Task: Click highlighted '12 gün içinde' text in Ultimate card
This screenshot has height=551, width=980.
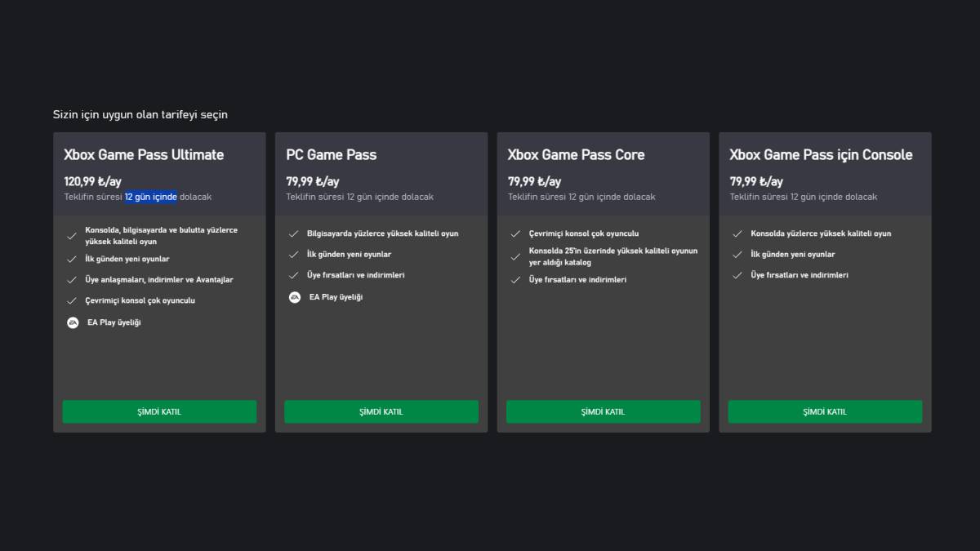Action: [x=151, y=197]
